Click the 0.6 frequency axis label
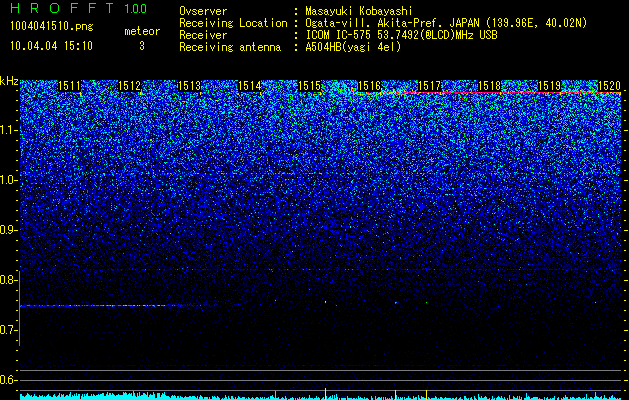Screen dimensions: 629x400 click(x=9, y=380)
